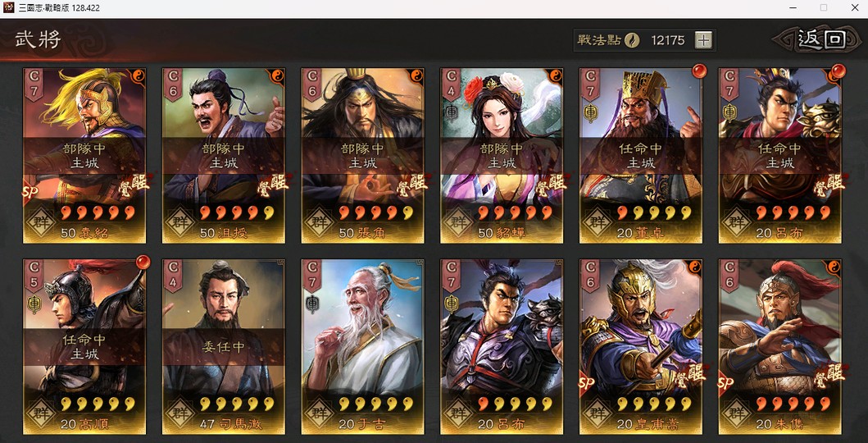Screen dimensions: 868x443
Task: Click the SP badge on 朱儁 card
Action: (x=725, y=384)
